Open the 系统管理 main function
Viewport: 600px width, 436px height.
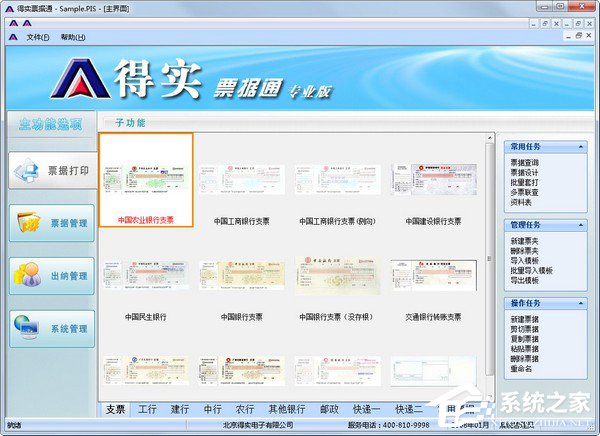(52, 328)
